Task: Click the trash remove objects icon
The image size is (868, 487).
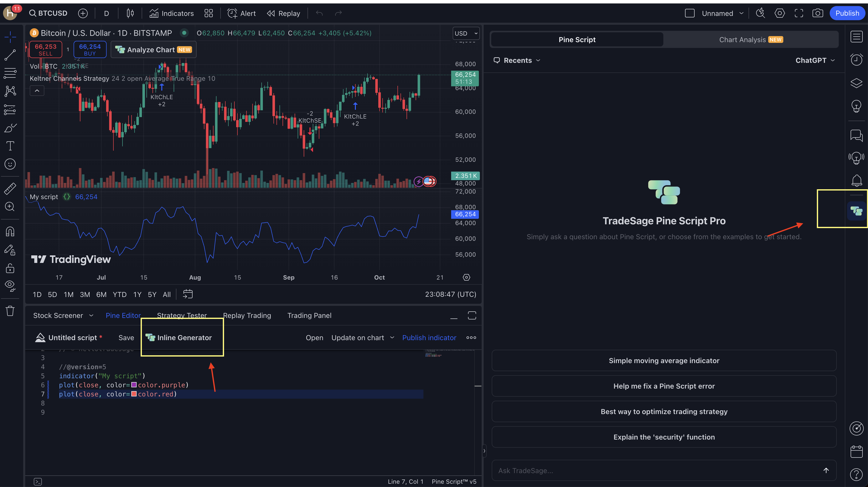Action: [x=10, y=311]
